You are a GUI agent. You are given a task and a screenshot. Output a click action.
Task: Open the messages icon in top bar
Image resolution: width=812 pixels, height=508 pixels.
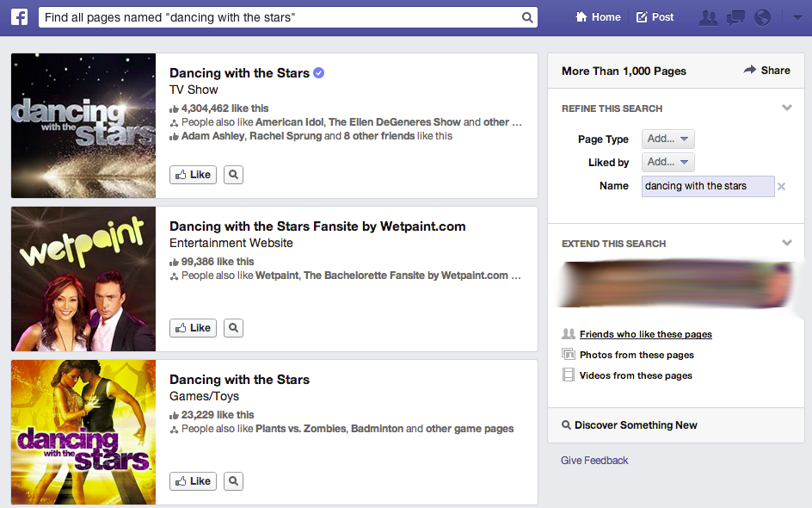pyautogui.click(x=735, y=17)
